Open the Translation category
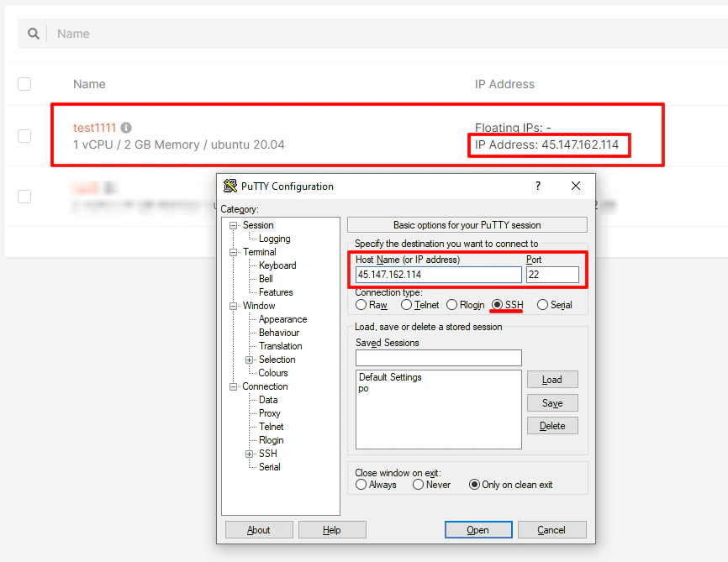The height and width of the screenshot is (562, 728). point(281,346)
